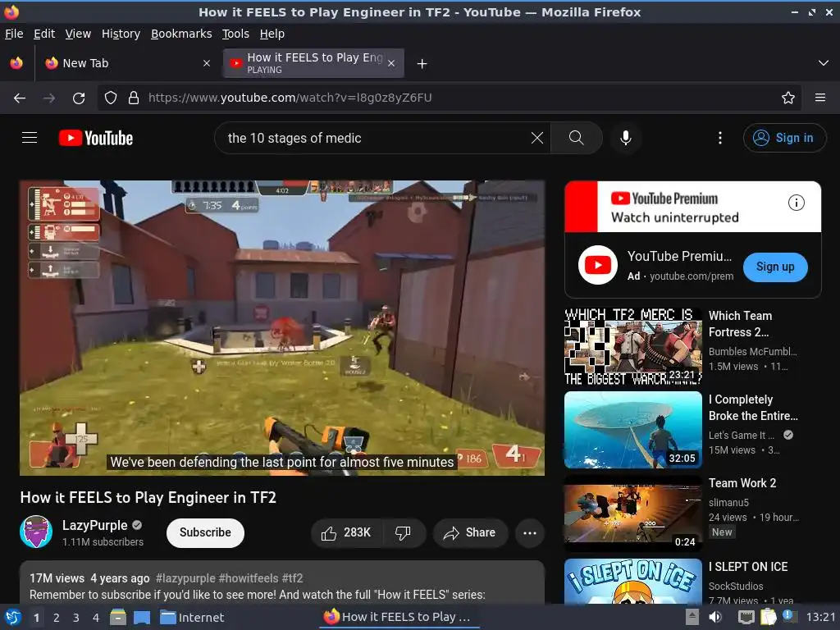Open youtube.com/prem ad link
Screen dimensions: 840x630
coord(692,276)
